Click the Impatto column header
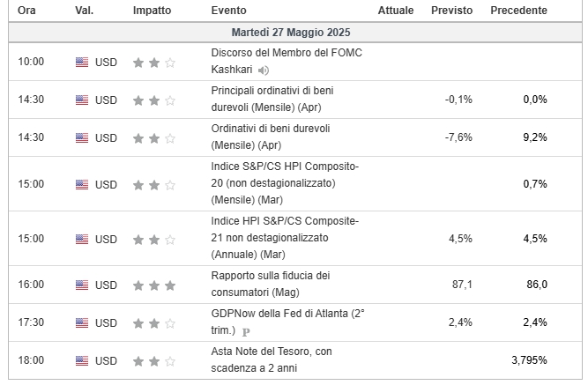 coord(152,11)
